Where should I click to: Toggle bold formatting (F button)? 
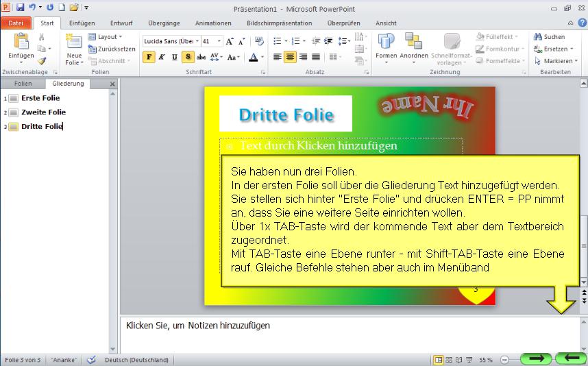tap(149, 57)
